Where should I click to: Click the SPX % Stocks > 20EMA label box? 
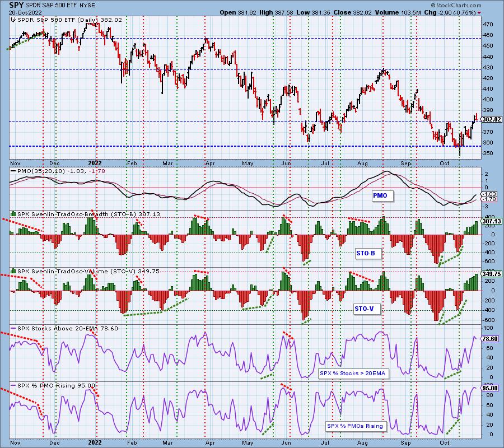click(x=353, y=374)
